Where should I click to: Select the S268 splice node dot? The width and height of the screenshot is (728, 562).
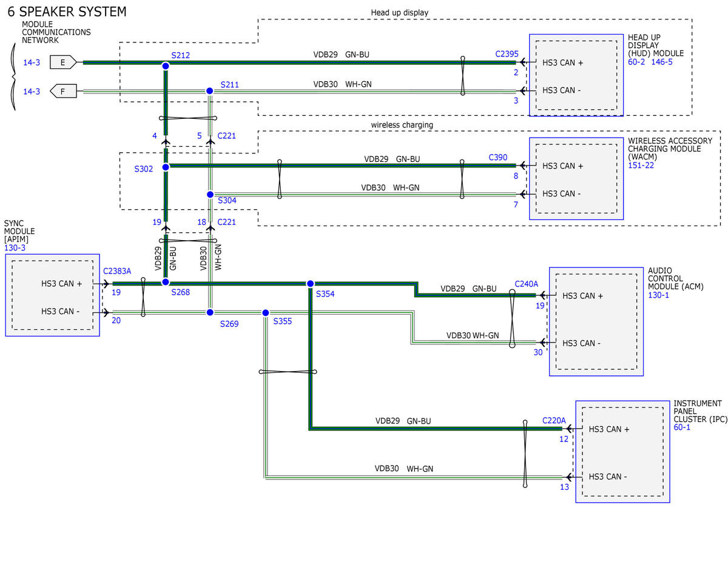[x=165, y=283]
